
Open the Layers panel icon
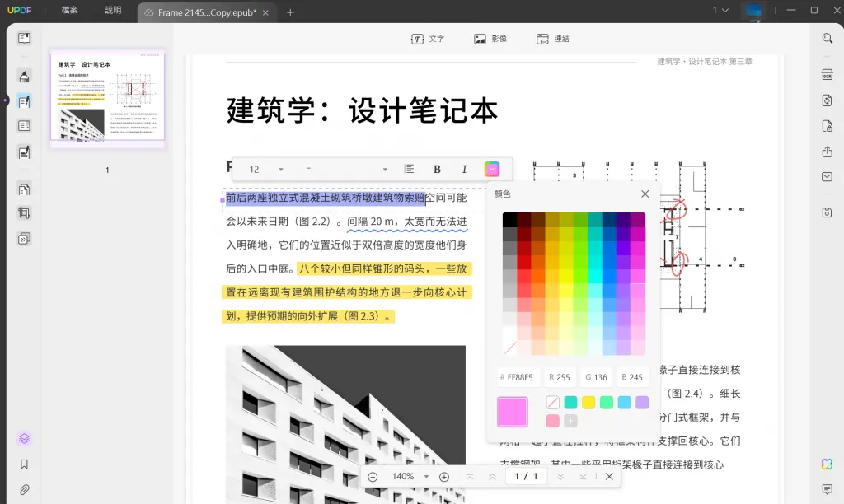[24, 438]
